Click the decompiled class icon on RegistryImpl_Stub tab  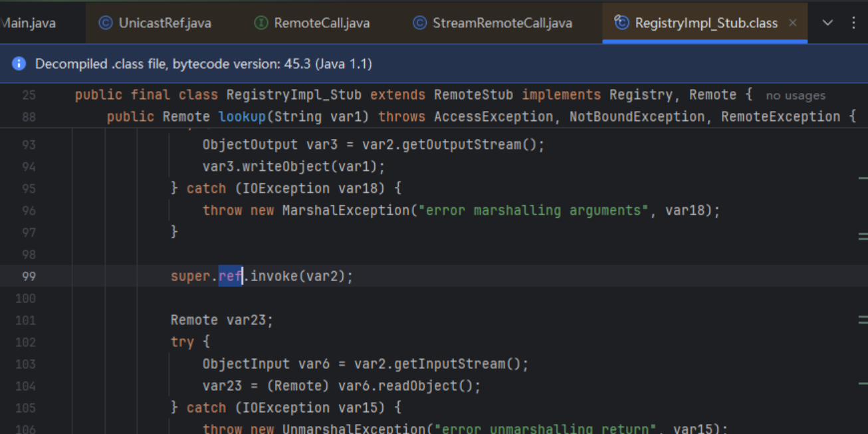(621, 23)
